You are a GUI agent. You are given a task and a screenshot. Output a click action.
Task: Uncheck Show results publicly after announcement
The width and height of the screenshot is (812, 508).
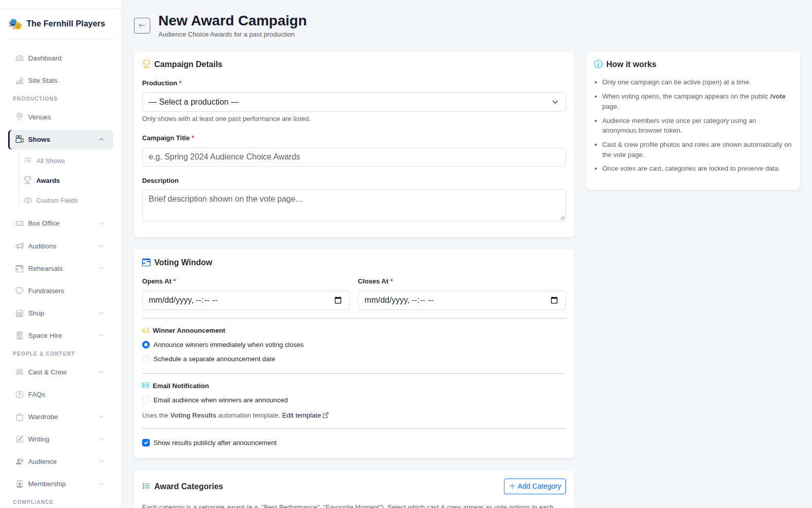146,442
